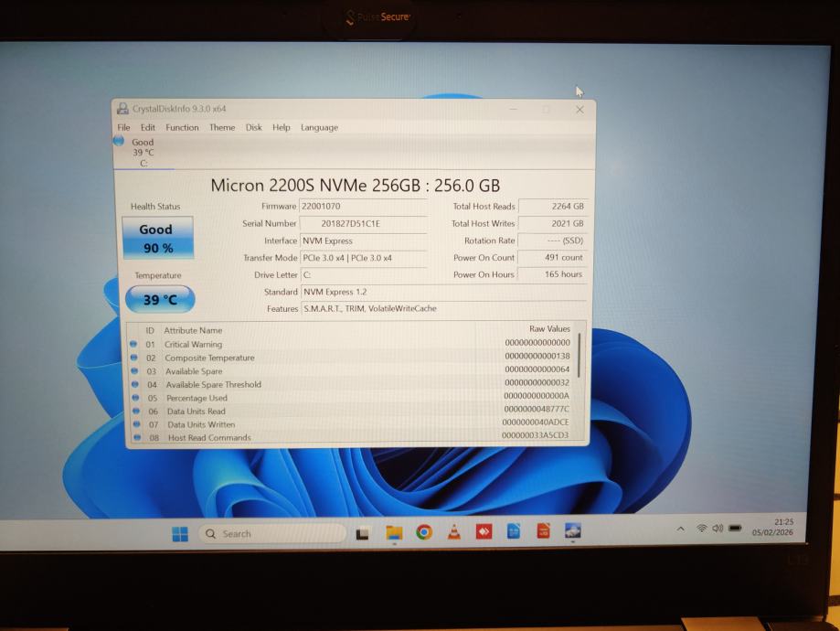This screenshot has height=631, width=840.
Task: Click the Drive Letter field C:
Action: point(365,275)
